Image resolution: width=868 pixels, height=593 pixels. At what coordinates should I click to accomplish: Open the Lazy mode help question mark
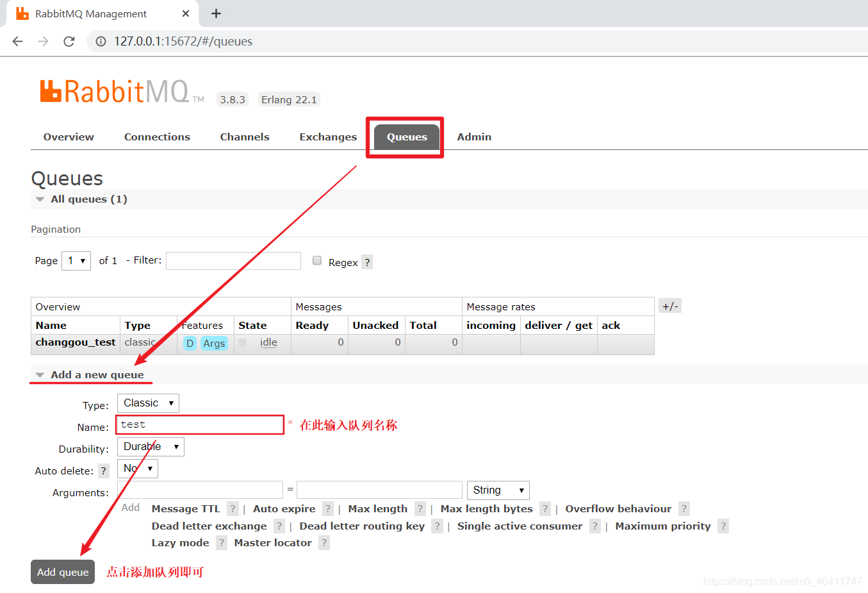222,542
